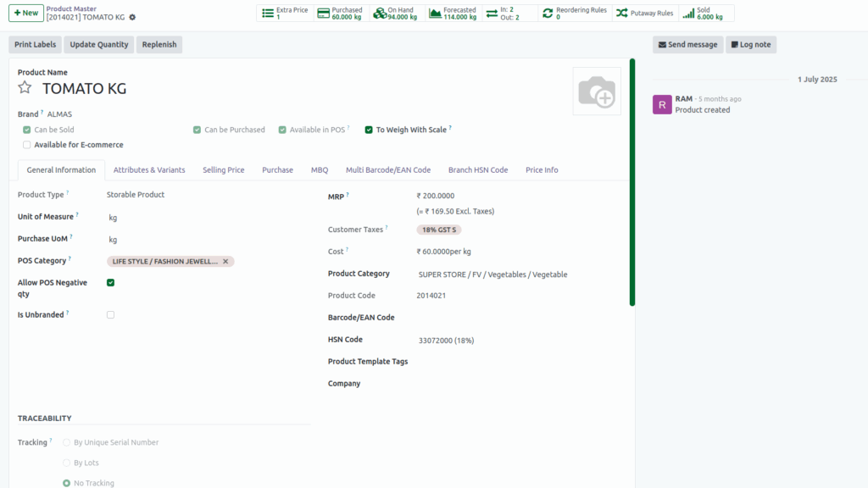This screenshot has height=488, width=868.
Task: Click the Replenish button
Action: (159, 44)
